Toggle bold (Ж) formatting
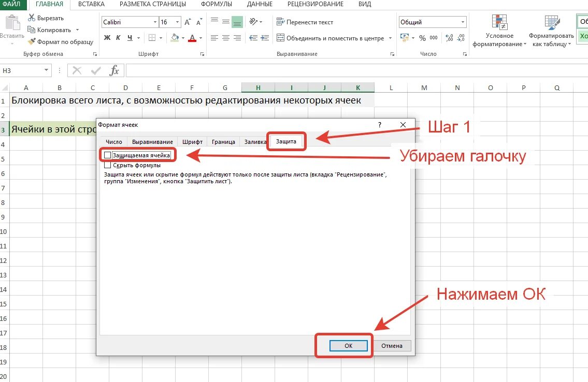This screenshot has width=588, height=382. click(x=107, y=38)
